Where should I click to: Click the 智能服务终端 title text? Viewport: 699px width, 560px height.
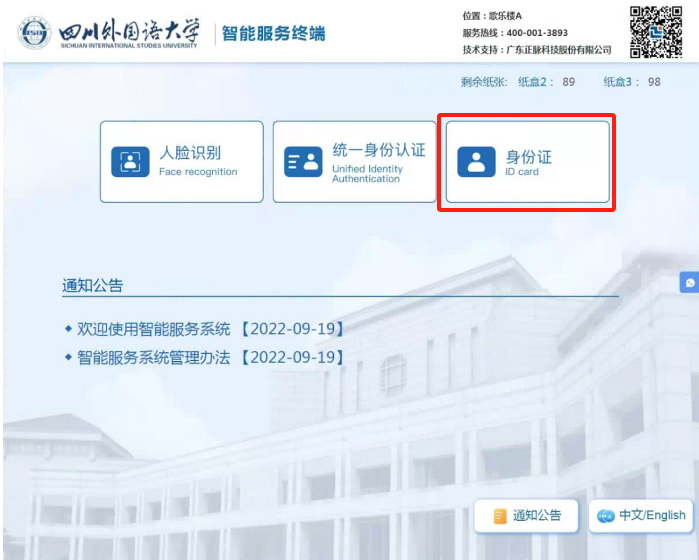(273, 33)
